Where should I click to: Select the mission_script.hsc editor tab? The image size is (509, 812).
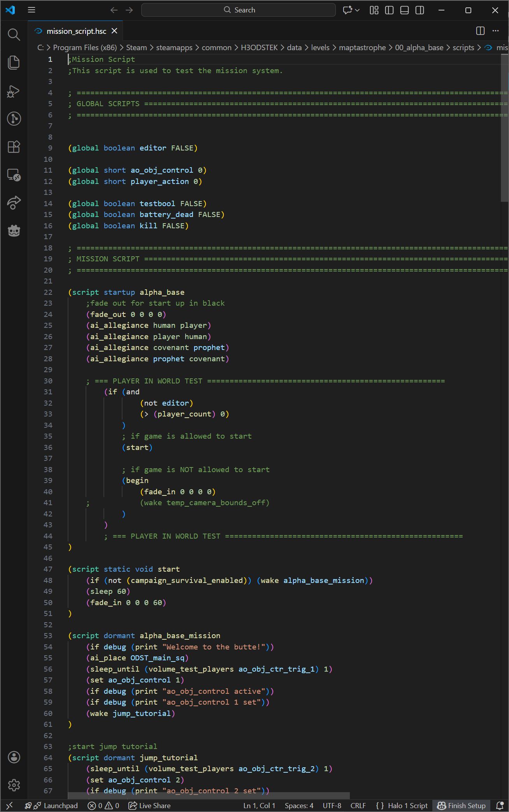[x=76, y=31]
